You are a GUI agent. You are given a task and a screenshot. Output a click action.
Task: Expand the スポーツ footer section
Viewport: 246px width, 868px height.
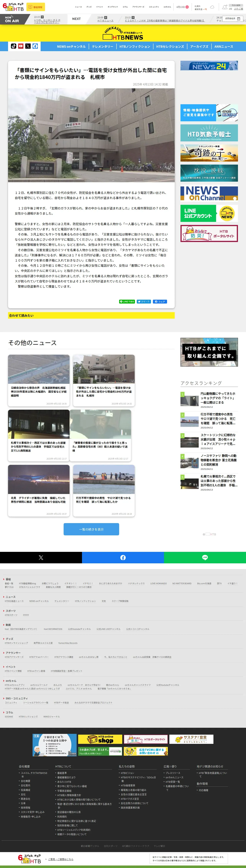click(x=11, y=611)
